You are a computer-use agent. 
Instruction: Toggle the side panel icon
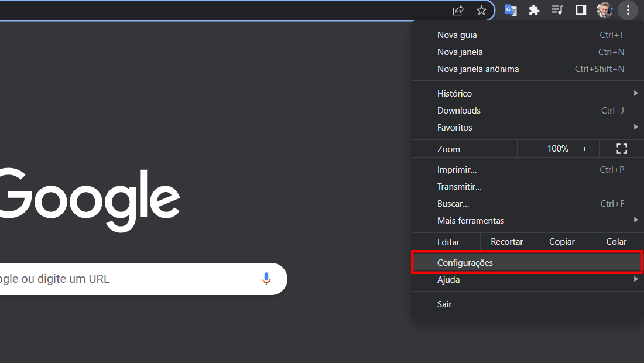pos(581,10)
